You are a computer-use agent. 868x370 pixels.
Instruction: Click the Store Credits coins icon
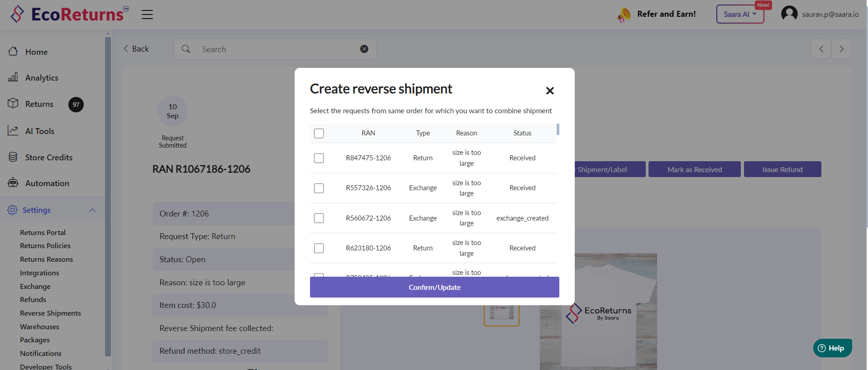tap(13, 157)
